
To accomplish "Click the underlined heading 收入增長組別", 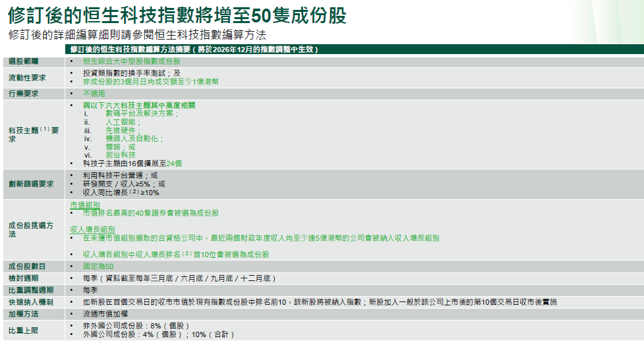I will click(x=92, y=230).
